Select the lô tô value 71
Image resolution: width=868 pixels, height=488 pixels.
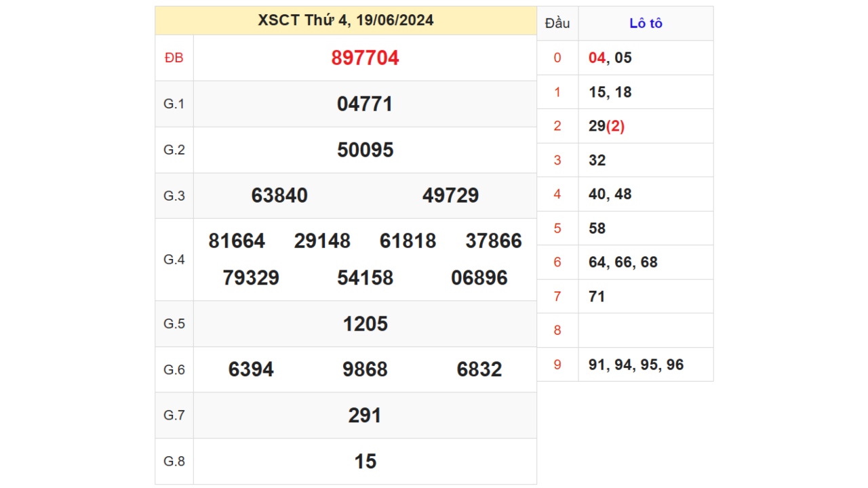point(597,296)
